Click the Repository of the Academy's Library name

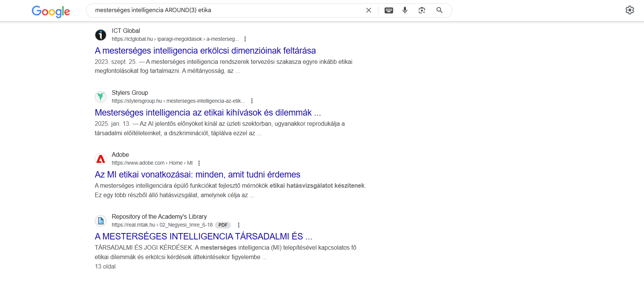pyautogui.click(x=159, y=216)
